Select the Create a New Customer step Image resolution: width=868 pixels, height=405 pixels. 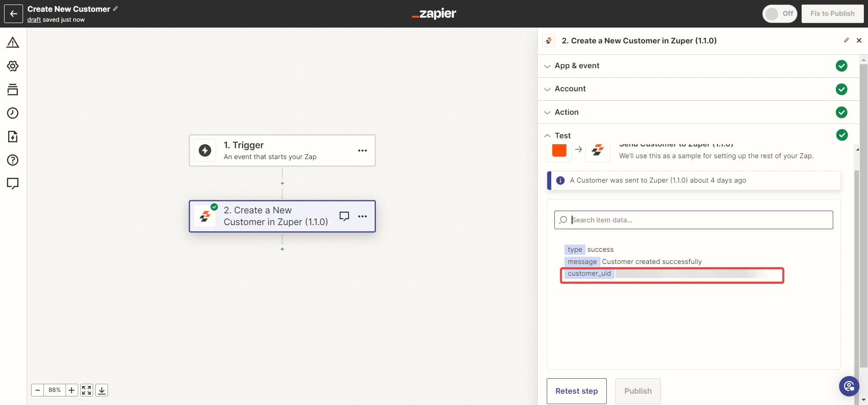[x=282, y=216]
